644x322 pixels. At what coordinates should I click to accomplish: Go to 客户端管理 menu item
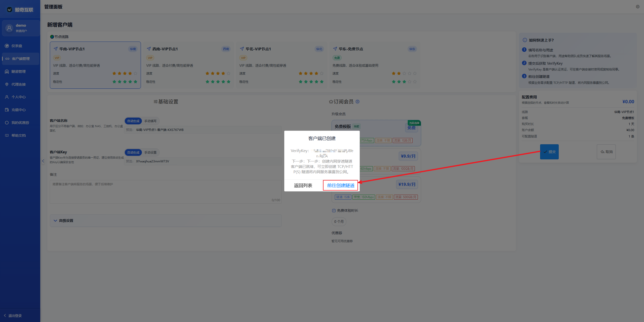21,59
